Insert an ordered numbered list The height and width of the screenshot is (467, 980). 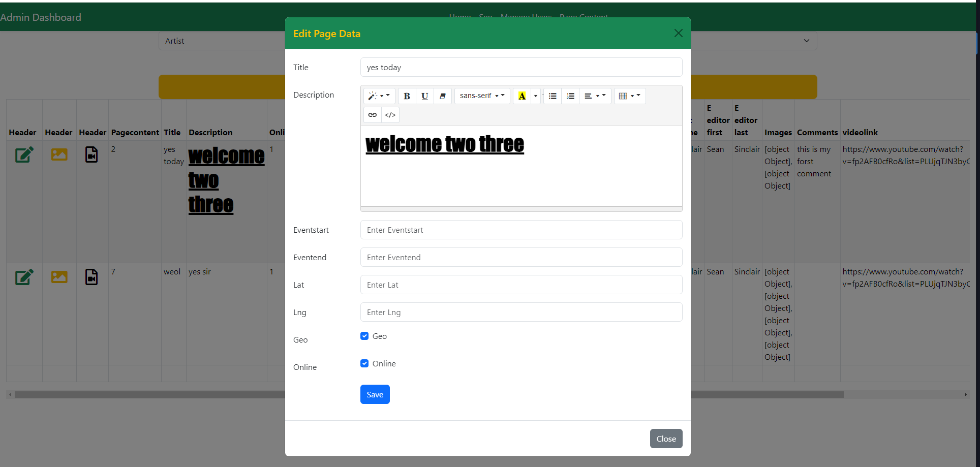570,96
